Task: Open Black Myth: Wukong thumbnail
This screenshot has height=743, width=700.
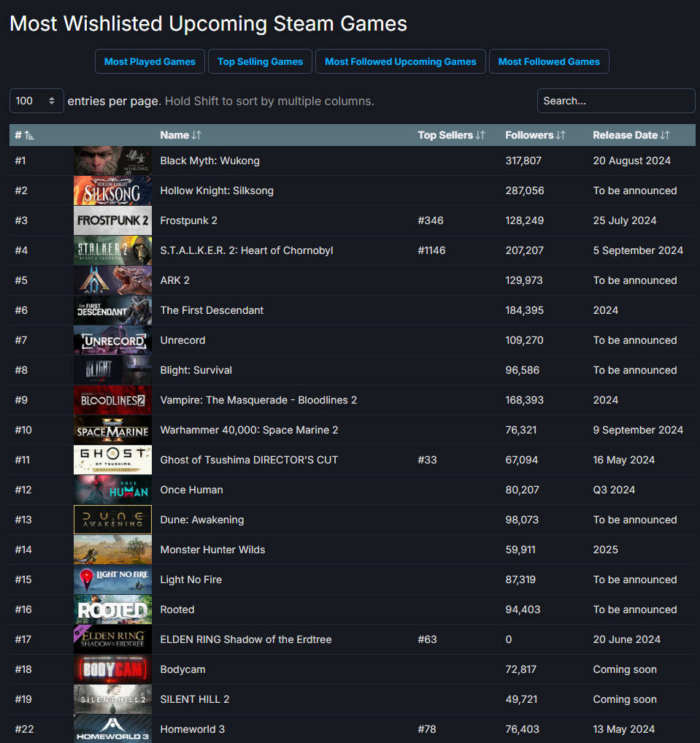Action: point(113,161)
